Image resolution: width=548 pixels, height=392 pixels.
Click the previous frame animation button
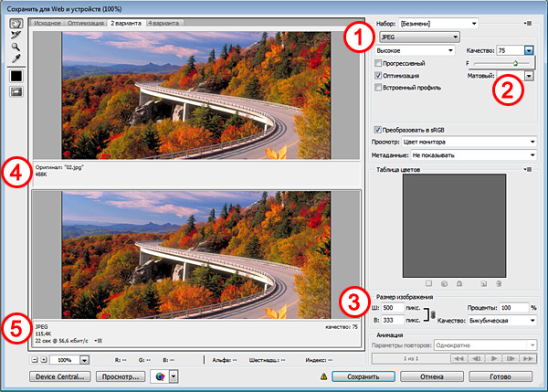click(x=476, y=358)
